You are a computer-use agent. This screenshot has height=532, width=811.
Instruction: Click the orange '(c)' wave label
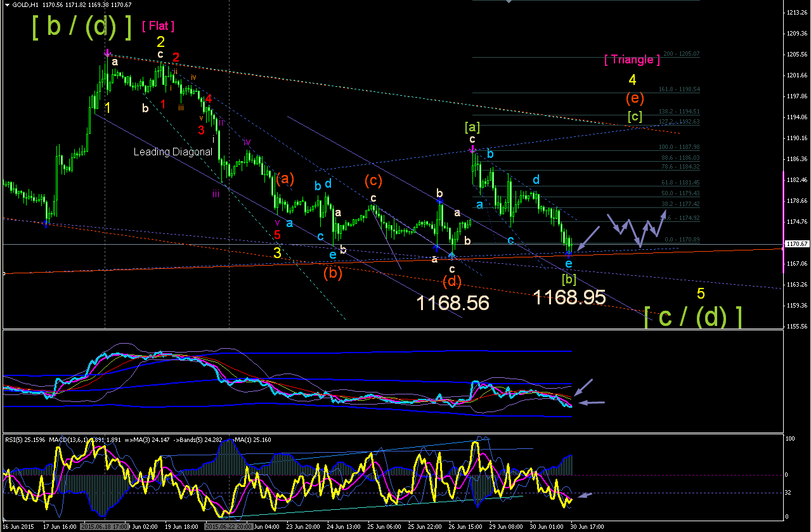pyautogui.click(x=373, y=181)
